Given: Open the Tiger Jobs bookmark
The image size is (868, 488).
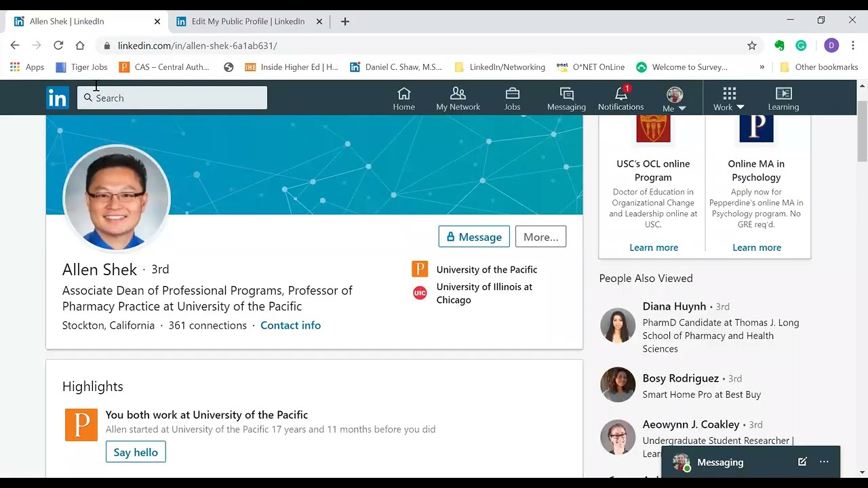Looking at the screenshot, I should [x=81, y=67].
